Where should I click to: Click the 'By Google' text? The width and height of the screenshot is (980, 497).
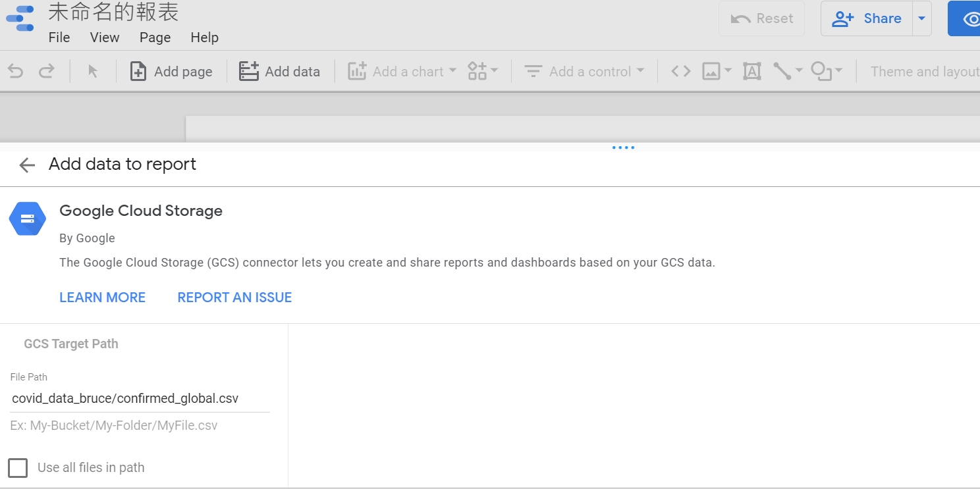(87, 238)
